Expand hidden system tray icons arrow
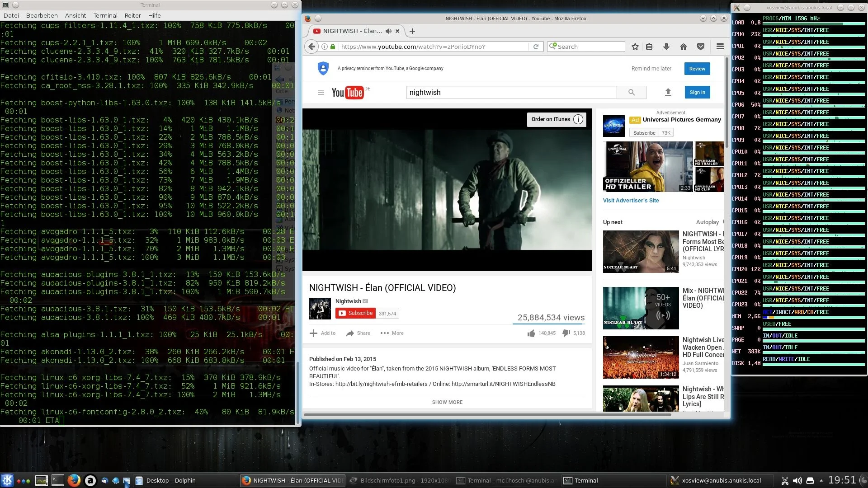This screenshot has height=488, width=868. pos(821,480)
